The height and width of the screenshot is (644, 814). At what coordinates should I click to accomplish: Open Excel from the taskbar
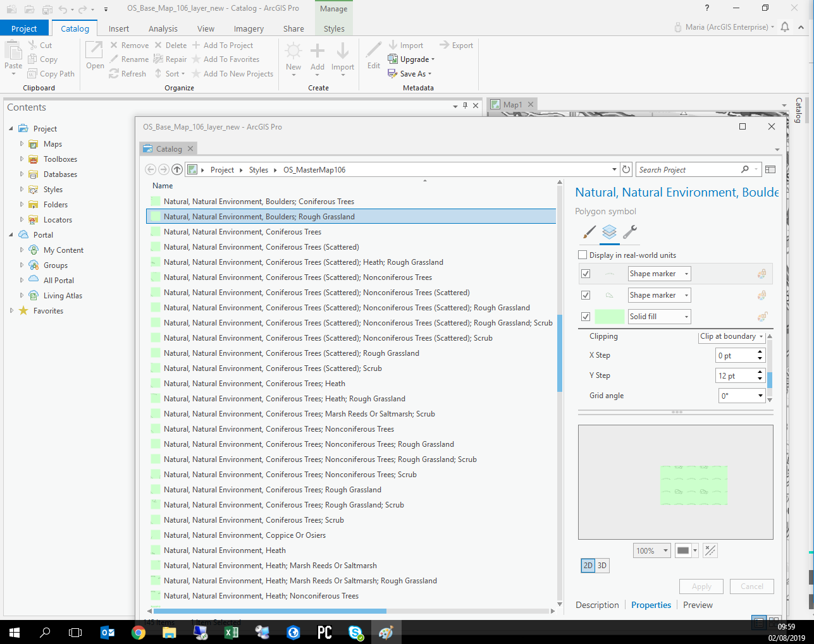231,632
